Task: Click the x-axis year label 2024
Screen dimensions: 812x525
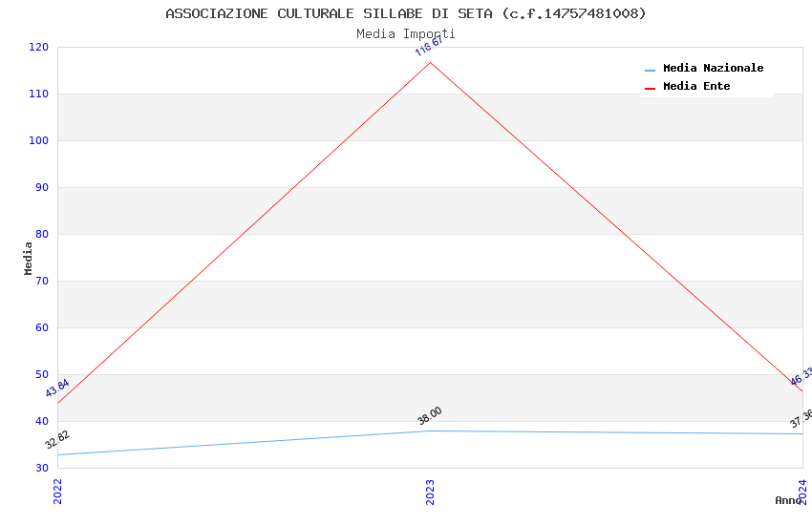Action: click(x=802, y=492)
